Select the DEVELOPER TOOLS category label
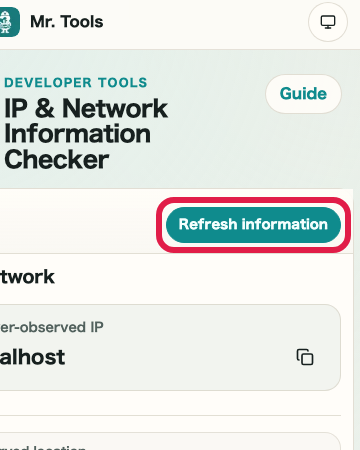The image size is (360, 450). click(x=76, y=83)
